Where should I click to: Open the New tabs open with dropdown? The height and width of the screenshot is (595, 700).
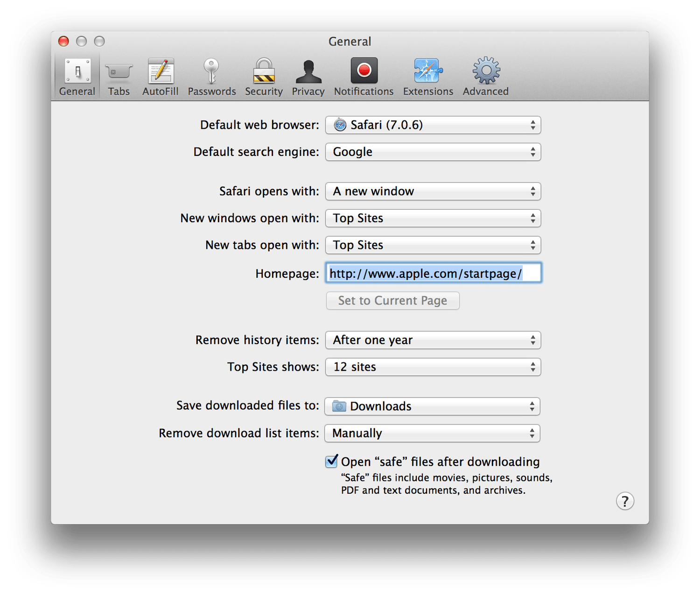(433, 245)
